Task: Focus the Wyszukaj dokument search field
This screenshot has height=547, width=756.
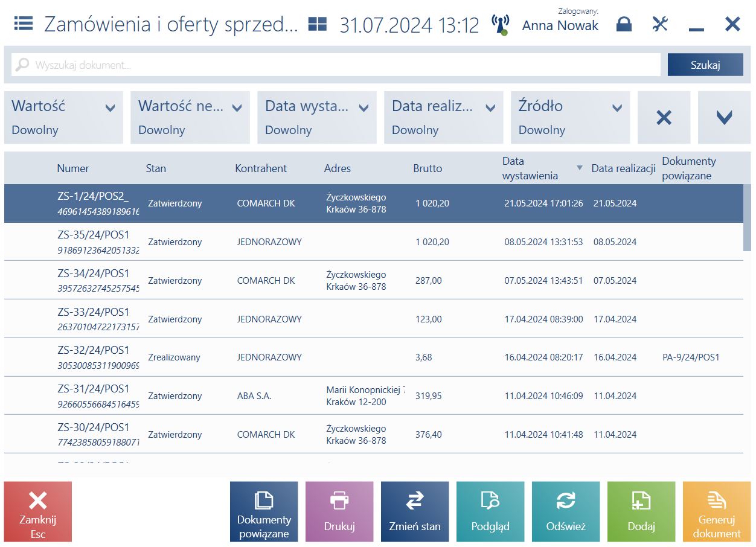Action: click(336, 65)
